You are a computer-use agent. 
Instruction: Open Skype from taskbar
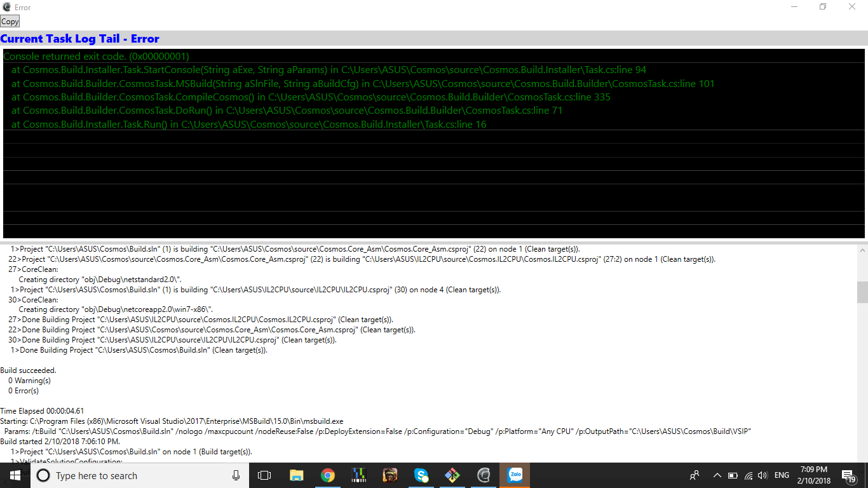[x=421, y=475]
